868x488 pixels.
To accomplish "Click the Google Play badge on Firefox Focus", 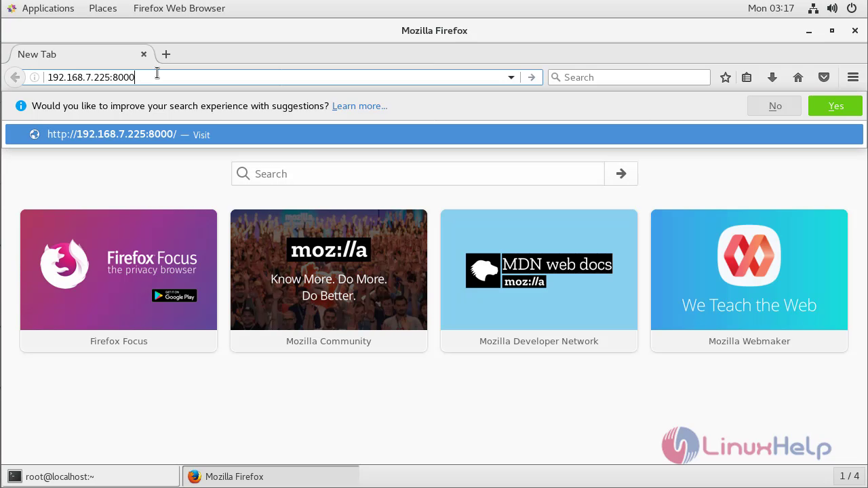I will (x=174, y=296).
